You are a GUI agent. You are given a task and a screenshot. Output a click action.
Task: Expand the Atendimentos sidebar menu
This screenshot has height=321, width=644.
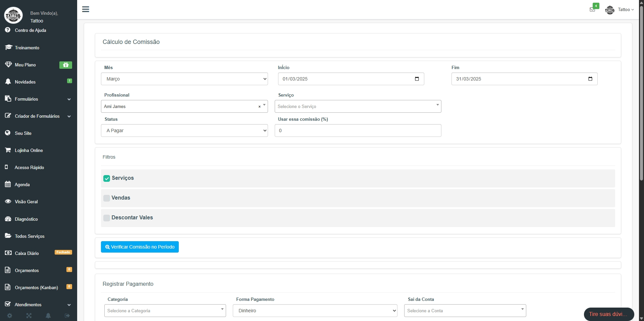pyautogui.click(x=39, y=305)
